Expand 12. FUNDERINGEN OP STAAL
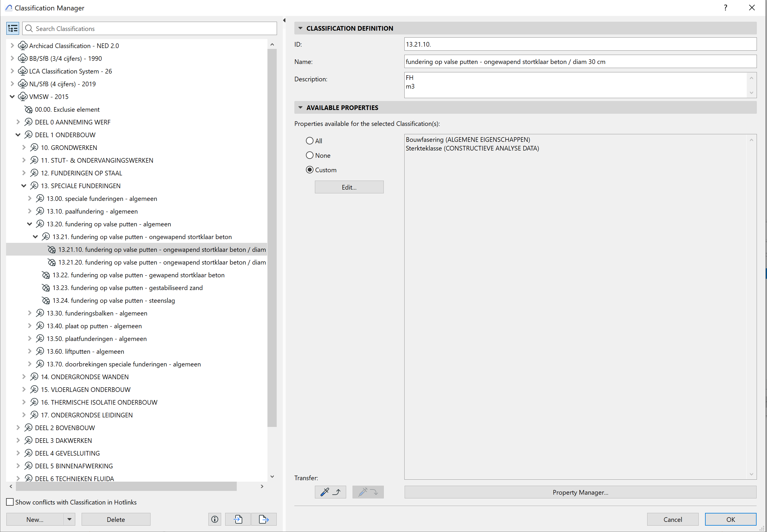This screenshot has width=767, height=532. [24, 173]
